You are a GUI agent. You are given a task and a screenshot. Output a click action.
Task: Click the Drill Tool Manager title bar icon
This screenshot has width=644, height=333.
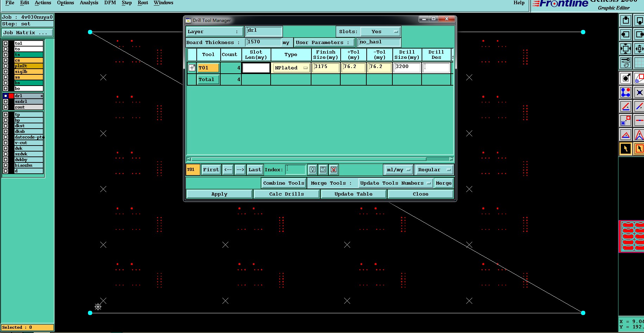click(x=188, y=20)
